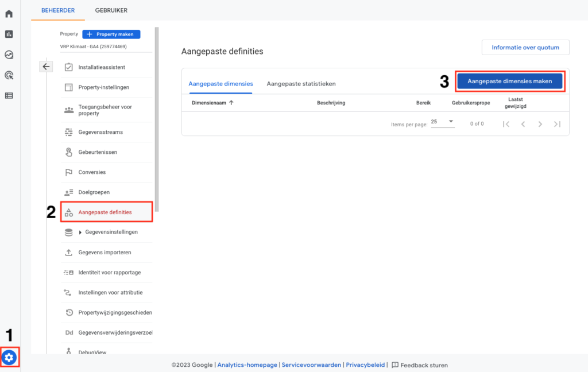Click the Admin gear icon
Screen dimensions: 588x372
[9, 358]
